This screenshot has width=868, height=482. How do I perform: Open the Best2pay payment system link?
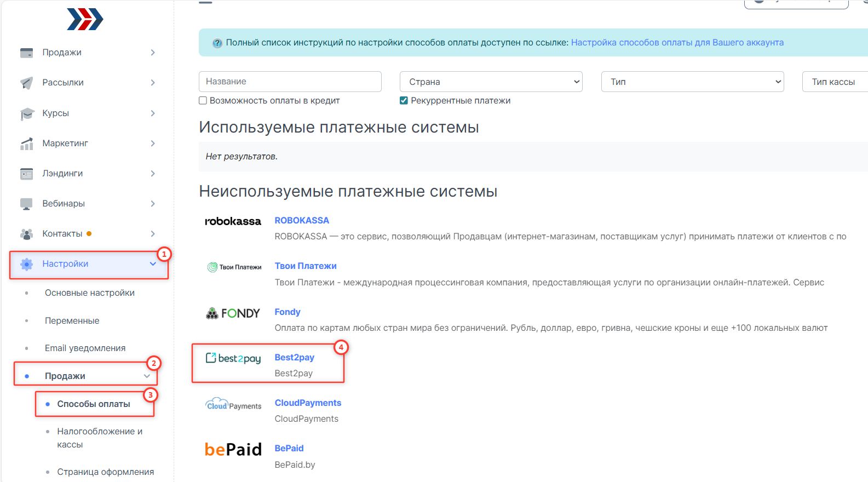(x=294, y=358)
